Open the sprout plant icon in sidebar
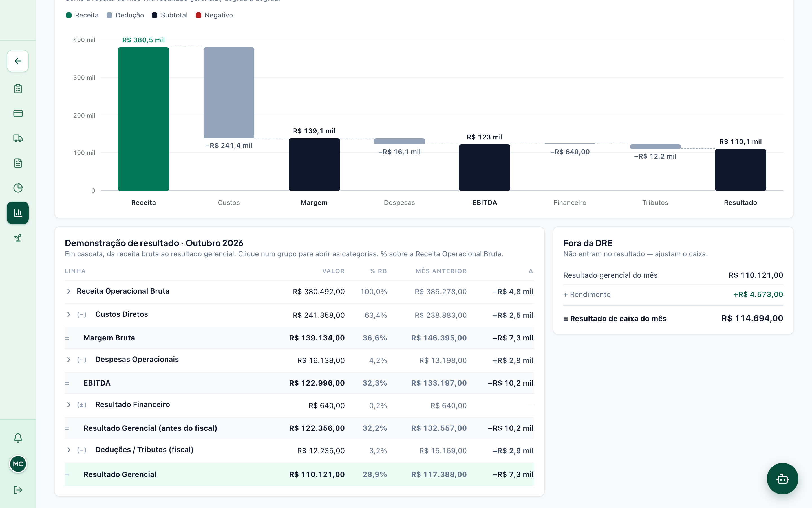This screenshot has width=812, height=508. pyautogui.click(x=18, y=238)
